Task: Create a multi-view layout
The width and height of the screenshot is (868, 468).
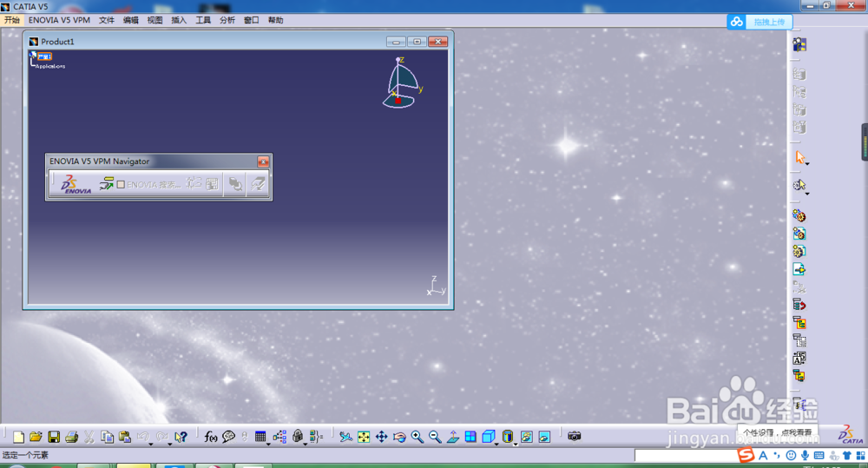Action: tap(470, 437)
